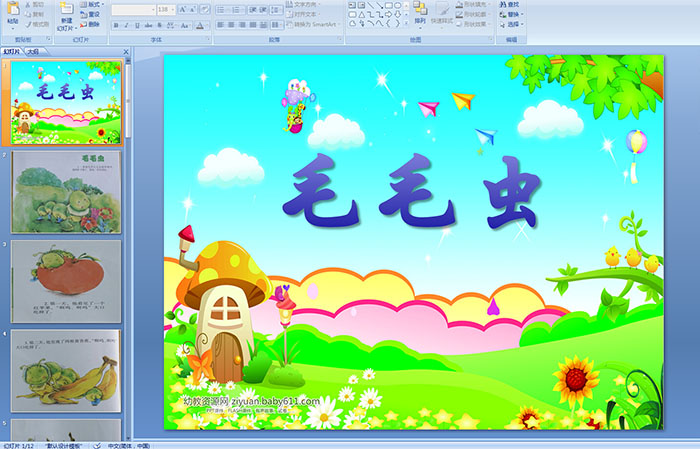The image size is (700, 449).
Task: Select the slide 2 caterpillar thumbnail
Action: (66, 192)
